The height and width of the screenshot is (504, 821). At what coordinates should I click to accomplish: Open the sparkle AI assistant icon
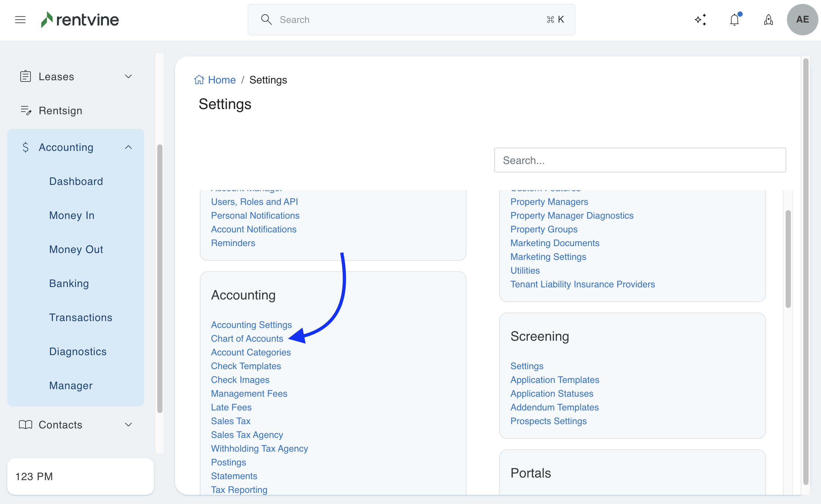700,20
